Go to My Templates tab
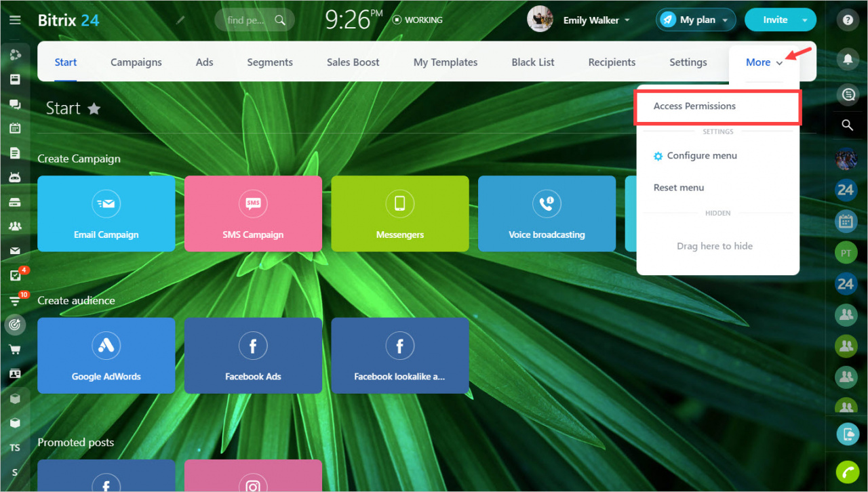 coord(446,62)
